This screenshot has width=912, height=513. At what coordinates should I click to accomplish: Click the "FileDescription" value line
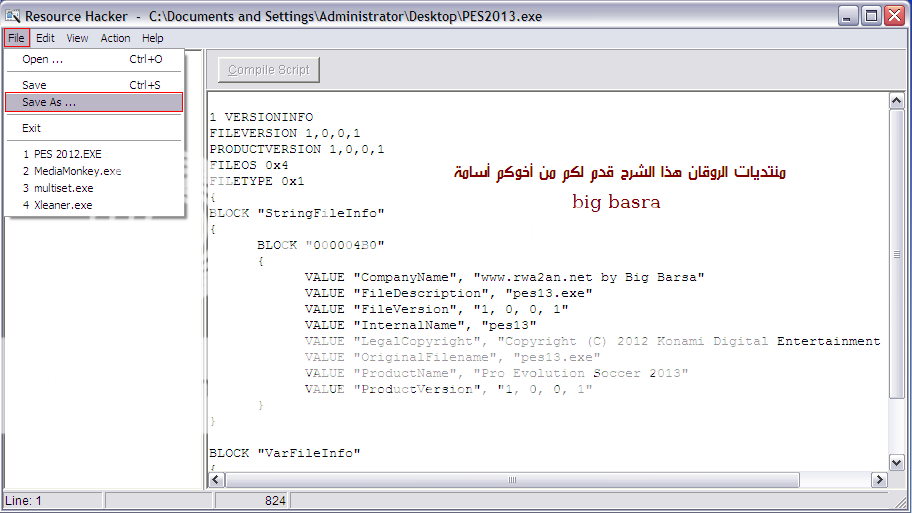click(x=448, y=293)
